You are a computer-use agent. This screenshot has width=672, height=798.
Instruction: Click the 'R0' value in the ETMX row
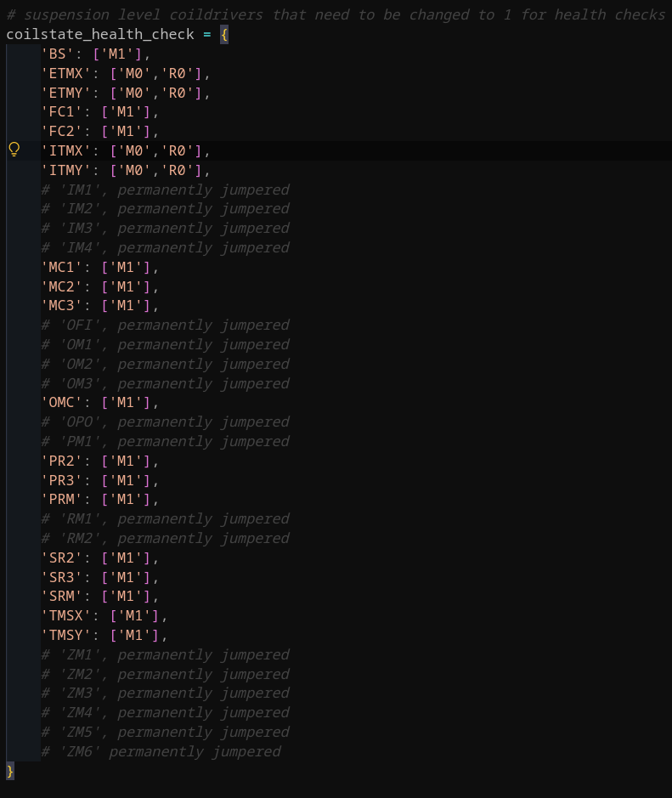(x=177, y=73)
